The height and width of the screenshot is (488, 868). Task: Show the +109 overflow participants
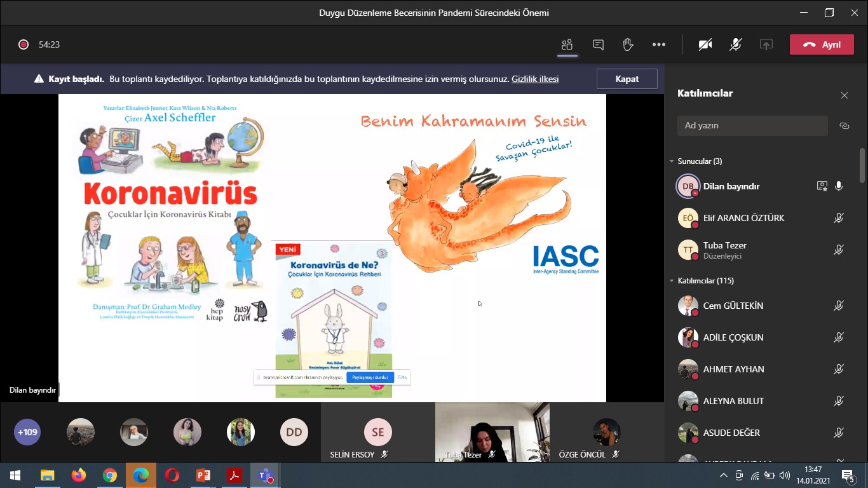point(27,432)
